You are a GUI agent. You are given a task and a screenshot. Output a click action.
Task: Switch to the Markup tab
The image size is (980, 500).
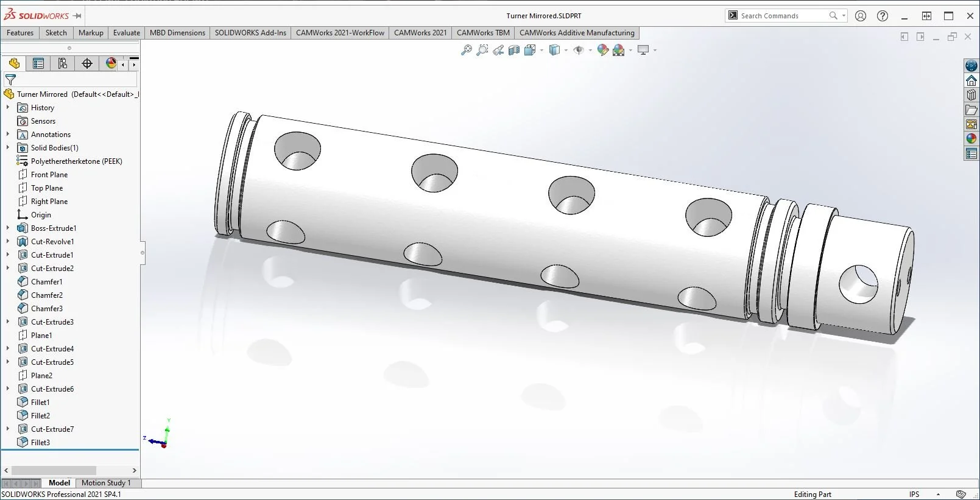(91, 33)
